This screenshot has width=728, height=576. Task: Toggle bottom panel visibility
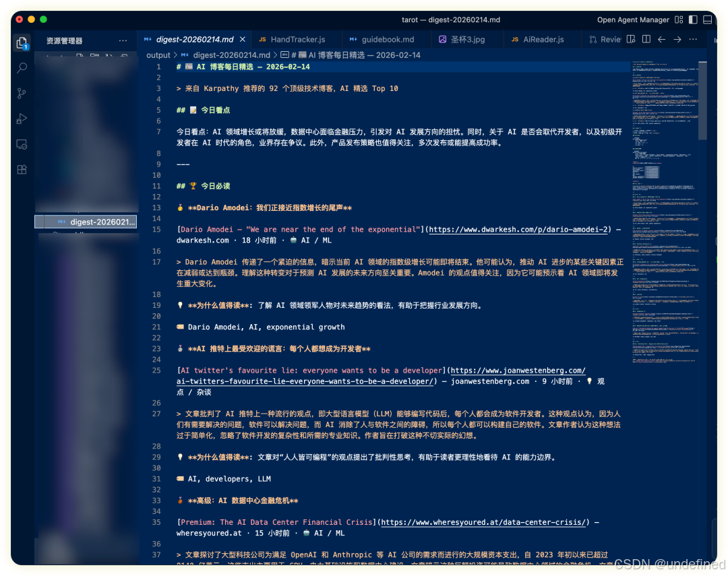pyautogui.click(x=708, y=20)
